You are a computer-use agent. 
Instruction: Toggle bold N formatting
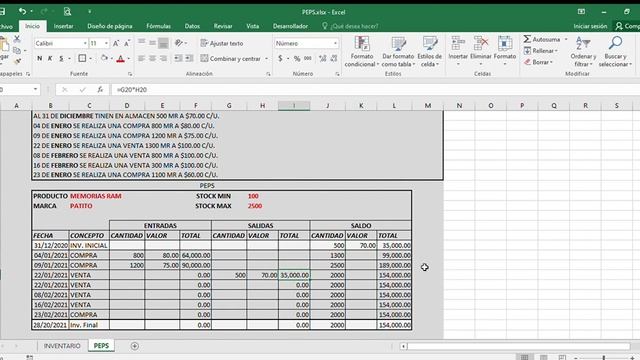[x=40, y=58]
